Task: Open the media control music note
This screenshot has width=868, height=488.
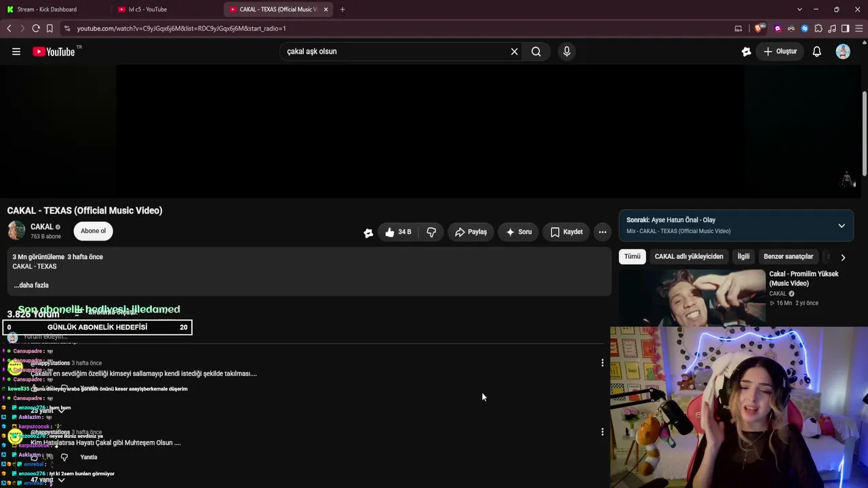Action: [832, 28]
